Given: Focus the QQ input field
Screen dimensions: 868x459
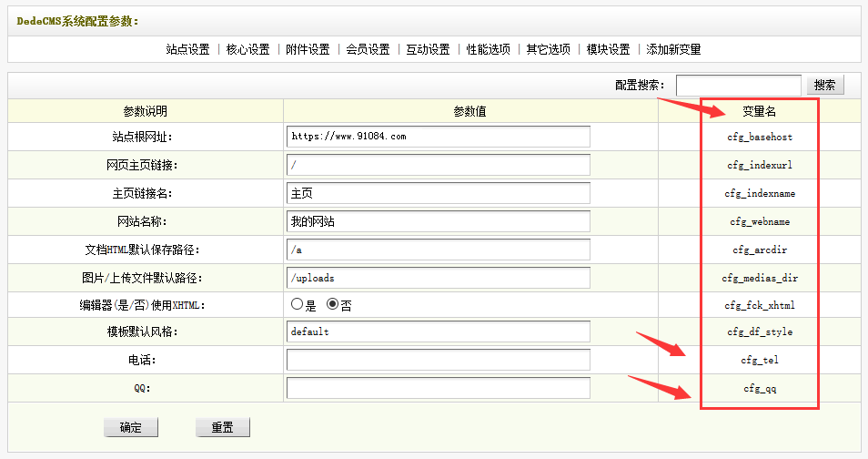Looking at the screenshot, I should click(x=438, y=388).
